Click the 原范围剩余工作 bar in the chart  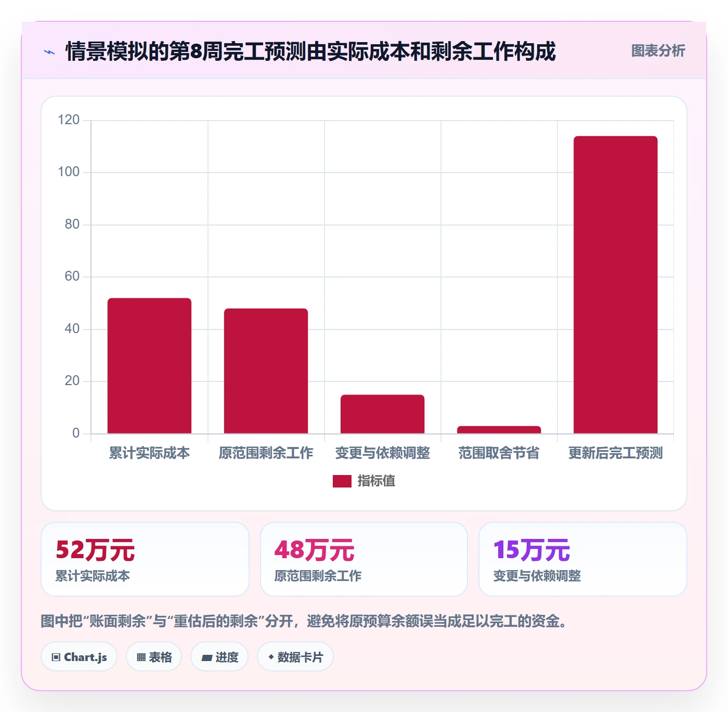point(266,371)
